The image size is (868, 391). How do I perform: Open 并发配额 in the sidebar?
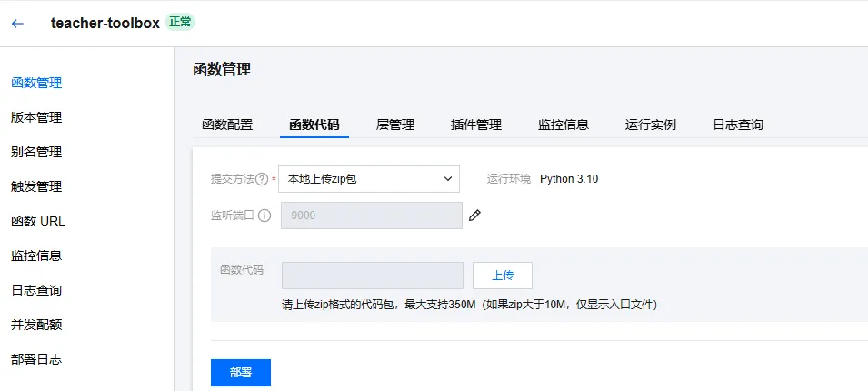36,325
